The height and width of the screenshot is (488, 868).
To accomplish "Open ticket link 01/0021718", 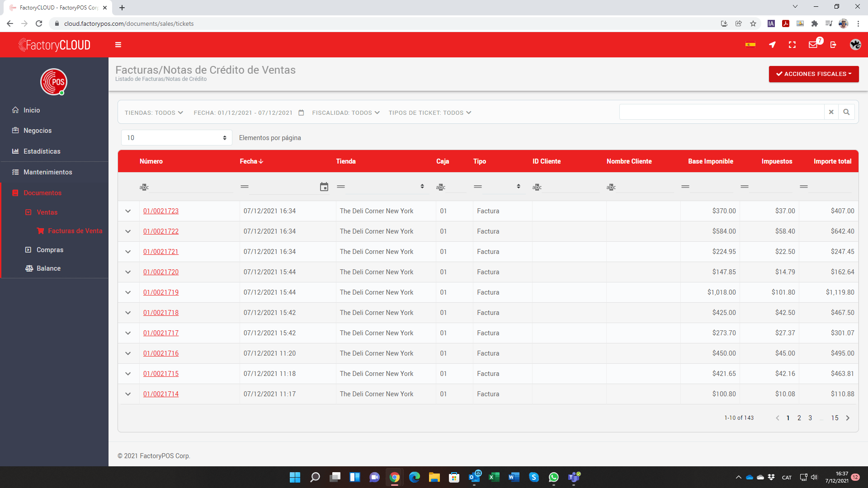I will [161, 313].
